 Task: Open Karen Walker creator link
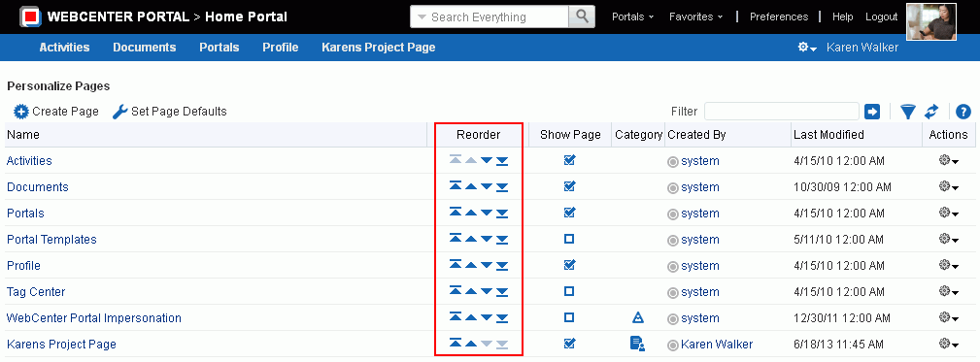717,345
